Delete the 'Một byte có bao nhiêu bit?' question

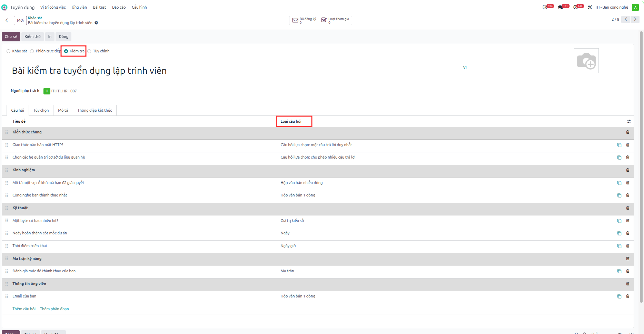coord(628,221)
